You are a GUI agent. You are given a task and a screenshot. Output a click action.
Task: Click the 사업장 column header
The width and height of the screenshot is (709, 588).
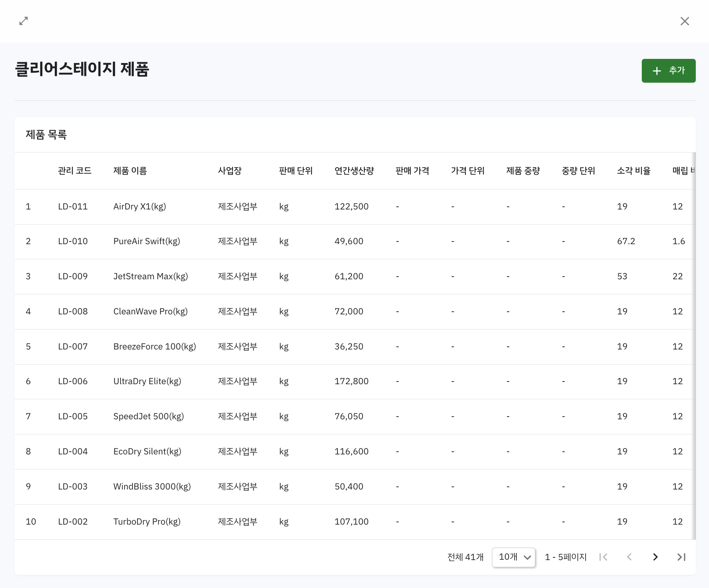click(230, 171)
